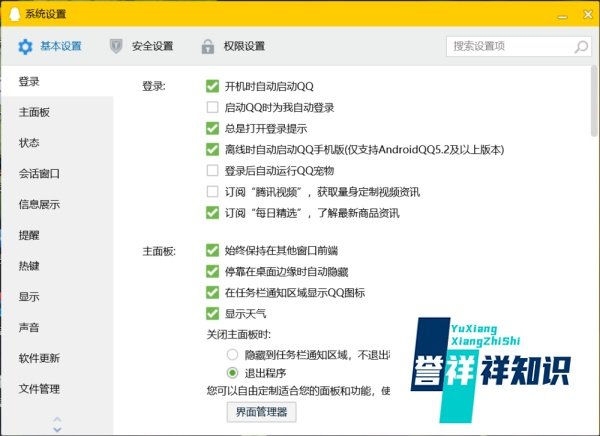Enable 登录后自动运行QQ宠物

pyautogui.click(x=212, y=170)
